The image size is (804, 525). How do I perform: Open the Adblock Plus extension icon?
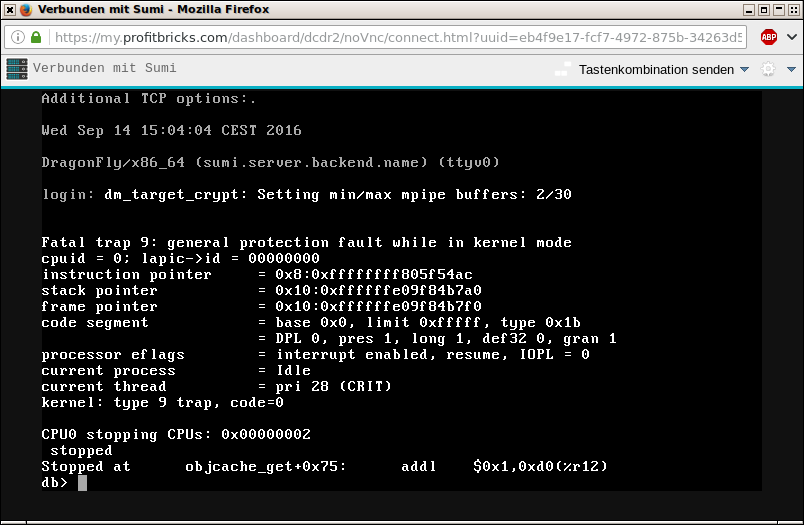pyautogui.click(x=768, y=37)
